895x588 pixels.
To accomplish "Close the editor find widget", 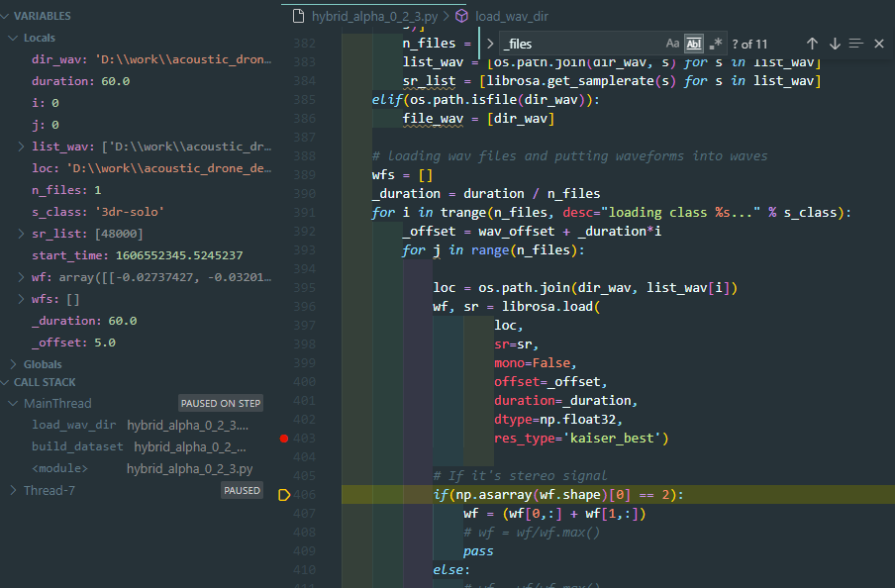I will [x=879, y=44].
